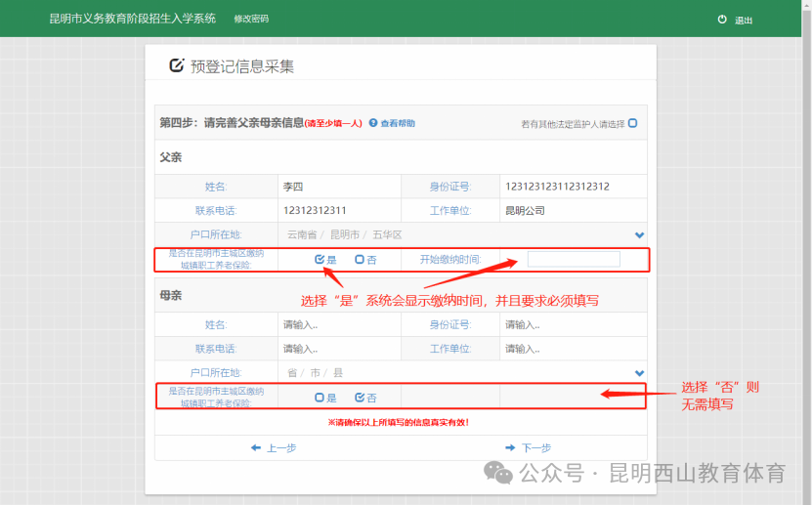
Task: Click the mother's 姓名 input field
Action: point(339,325)
